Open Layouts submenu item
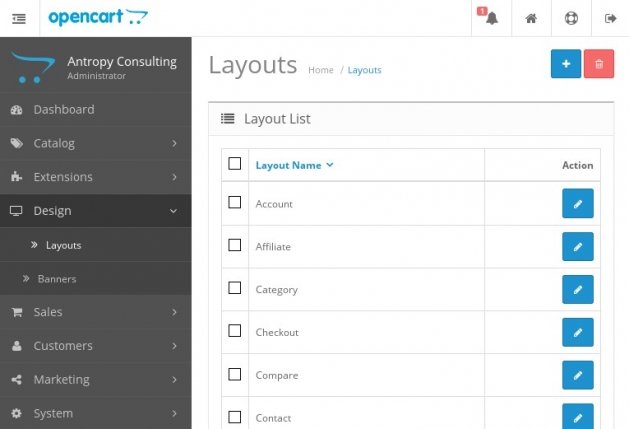 click(95, 245)
